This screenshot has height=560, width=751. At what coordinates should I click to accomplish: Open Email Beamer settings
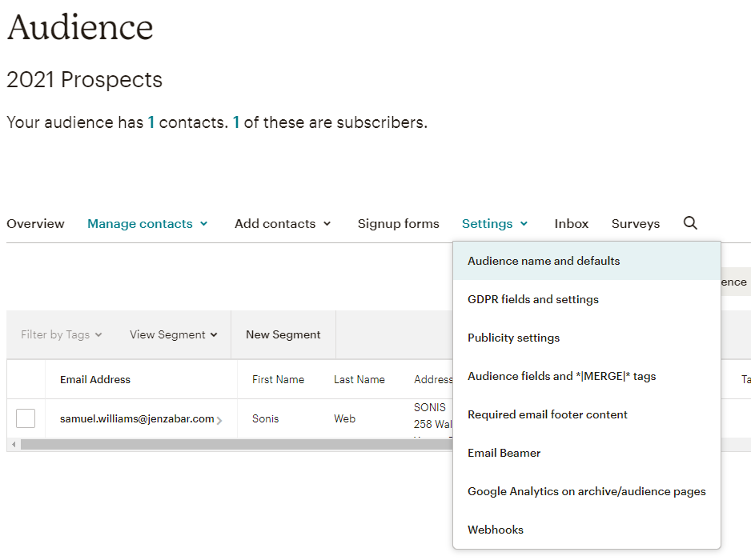pyautogui.click(x=504, y=453)
